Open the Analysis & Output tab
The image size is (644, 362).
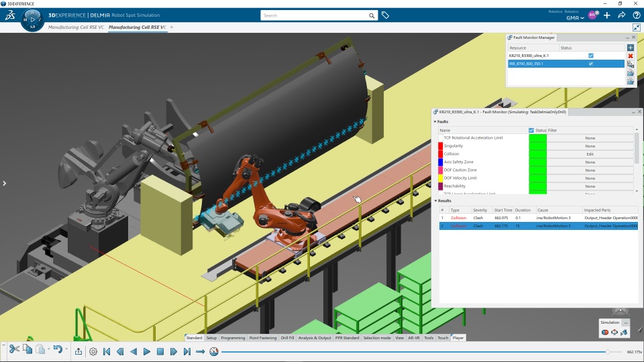click(x=315, y=338)
